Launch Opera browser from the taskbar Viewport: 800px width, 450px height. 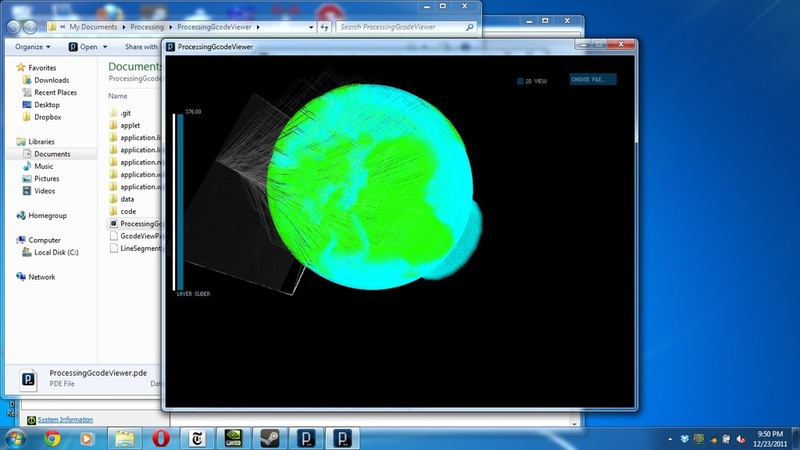(161, 439)
